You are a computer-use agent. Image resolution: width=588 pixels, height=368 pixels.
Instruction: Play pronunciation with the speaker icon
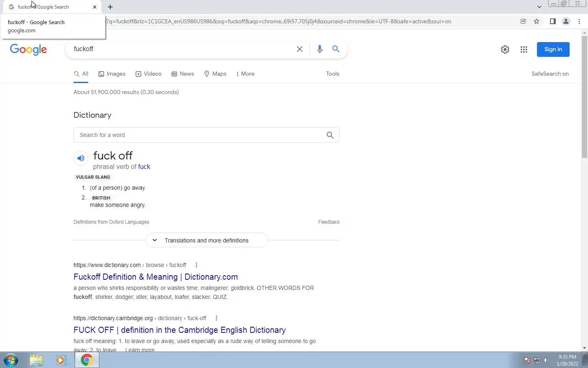(81, 158)
